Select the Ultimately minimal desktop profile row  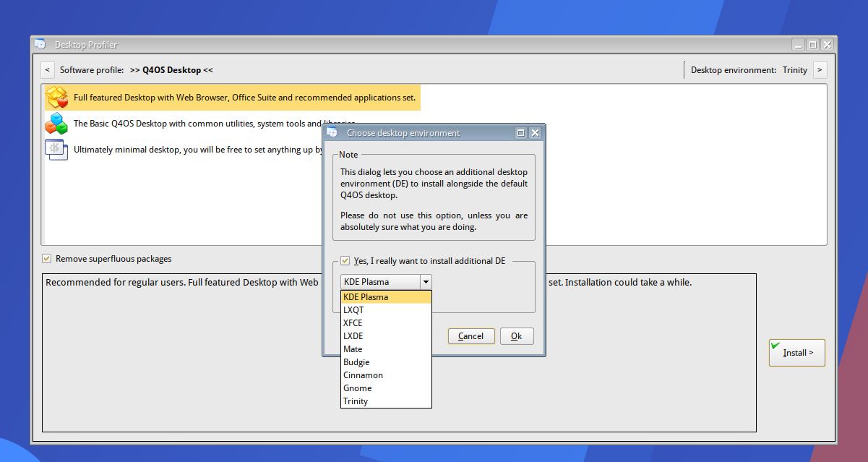click(x=184, y=150)
